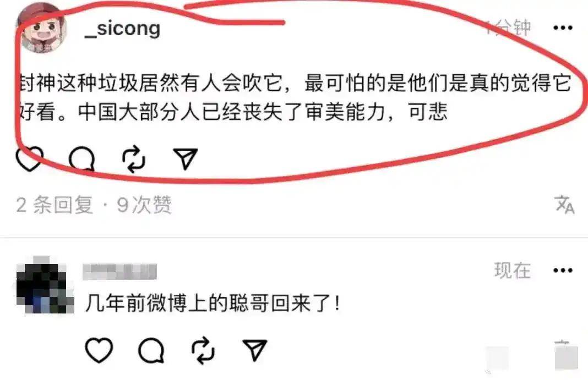This screenshot has width=588, height=380.
Task: Open the blurred username of the replier
Action: point(119,272)
